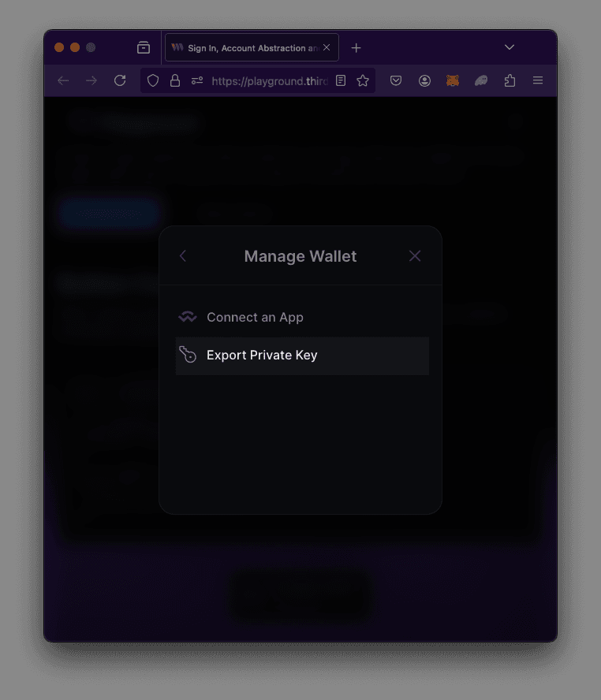Viewport: 601px width, 700px height.
Task: Open the extensions puzzle piece icon
Action: [x=510, y=80]
